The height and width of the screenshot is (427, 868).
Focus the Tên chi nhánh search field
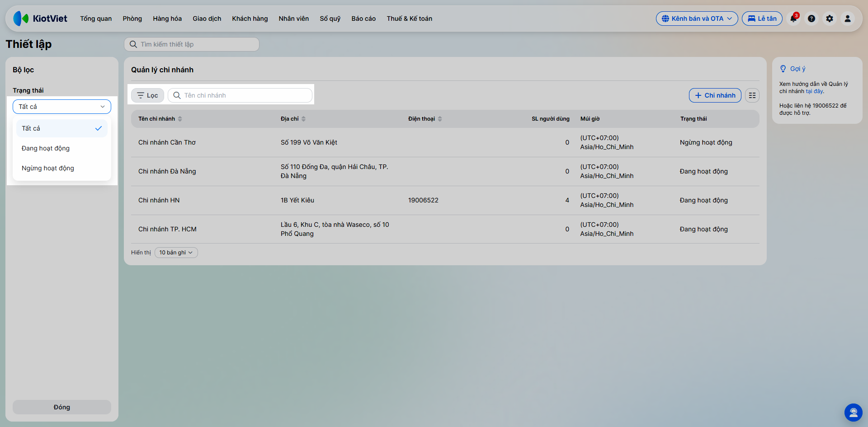[x=240, y=95]
